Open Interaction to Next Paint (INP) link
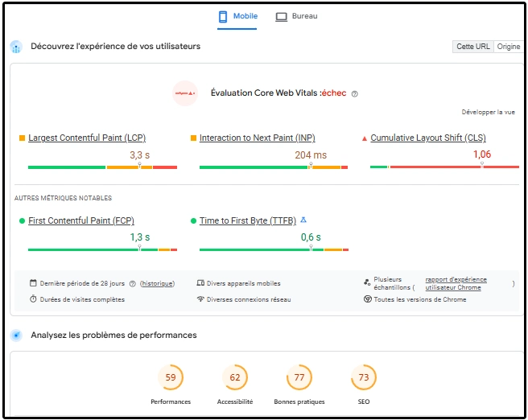Screen dimensions: 528x420 (x=257, y=138)
